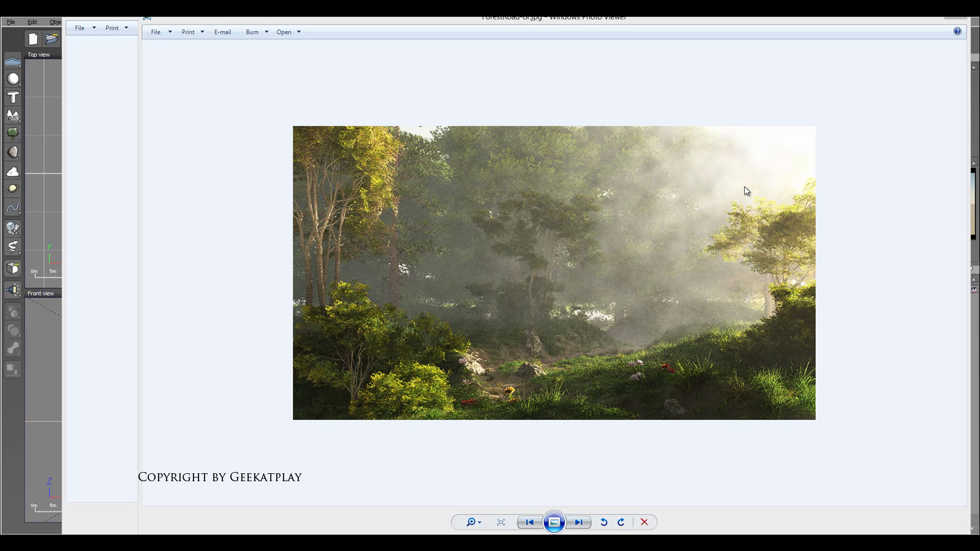Add a rock with the rock icon
The image size is (980, 551).
(x=13, y=152)
